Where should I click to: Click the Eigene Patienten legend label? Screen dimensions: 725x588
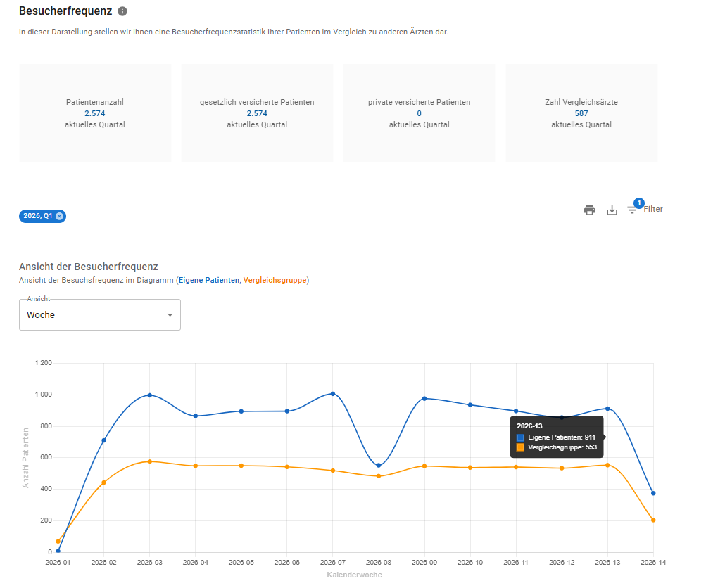(x=209, y=281)
